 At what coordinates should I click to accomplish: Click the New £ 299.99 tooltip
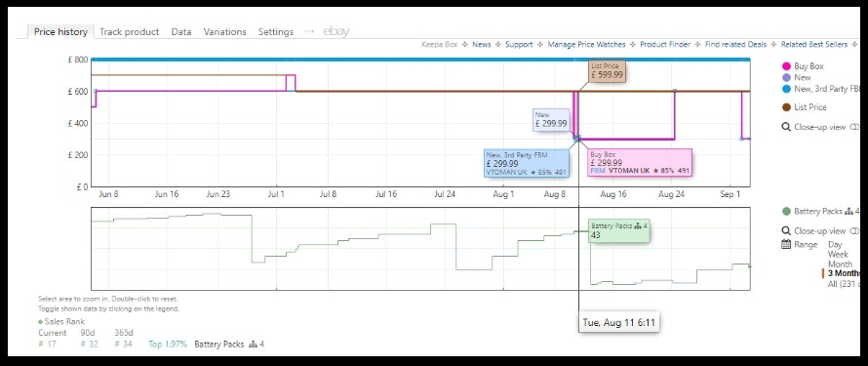(551, 120)
